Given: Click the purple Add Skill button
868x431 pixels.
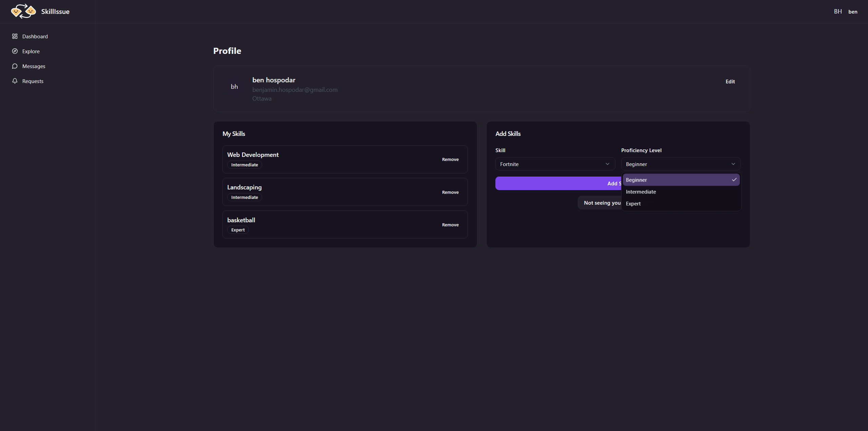Looking at the screenshot, I should pos(558,183).
